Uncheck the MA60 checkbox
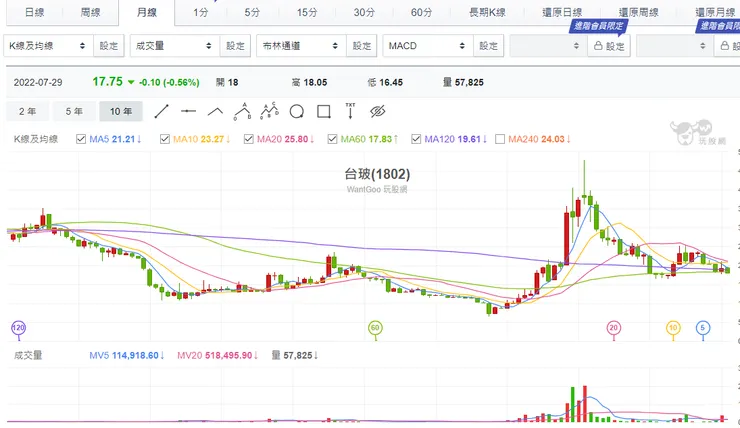The width and height of the screenshot is (740, 428). tap(332, 139)
